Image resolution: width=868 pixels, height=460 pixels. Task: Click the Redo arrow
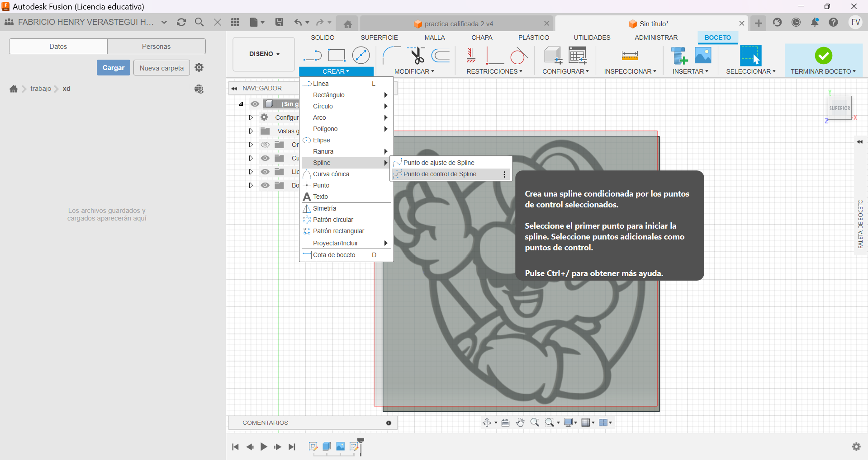coord(320,22)
